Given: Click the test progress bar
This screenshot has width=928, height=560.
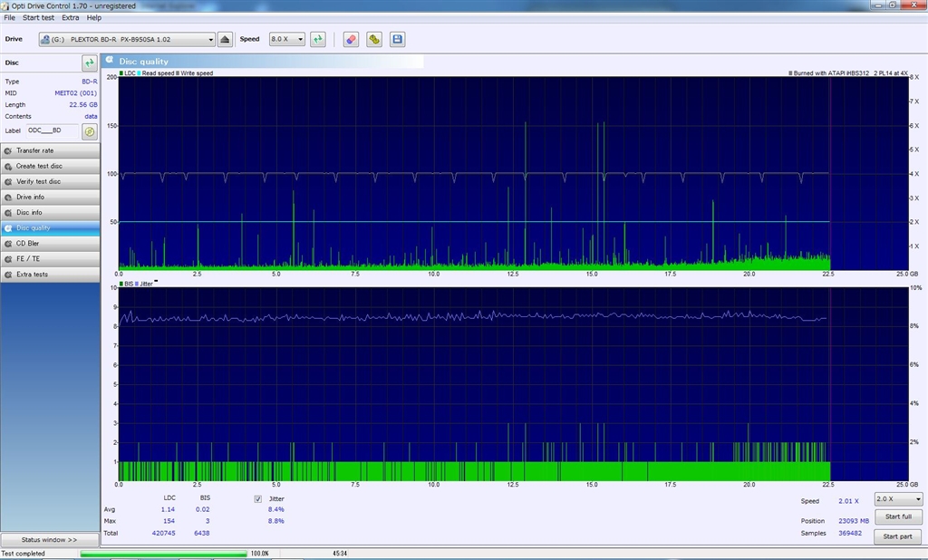Looking at the screenshot, I should coord(163,553).
